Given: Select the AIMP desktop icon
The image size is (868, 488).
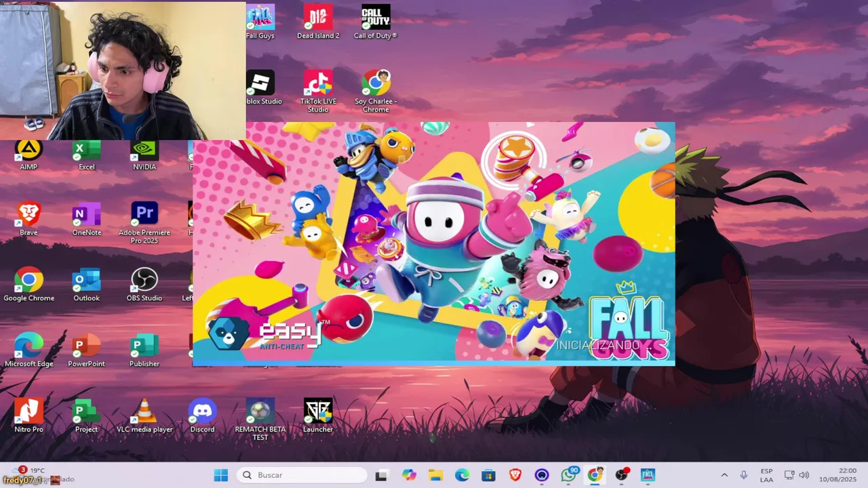Looking at the screenshot, I should (28, 155).
